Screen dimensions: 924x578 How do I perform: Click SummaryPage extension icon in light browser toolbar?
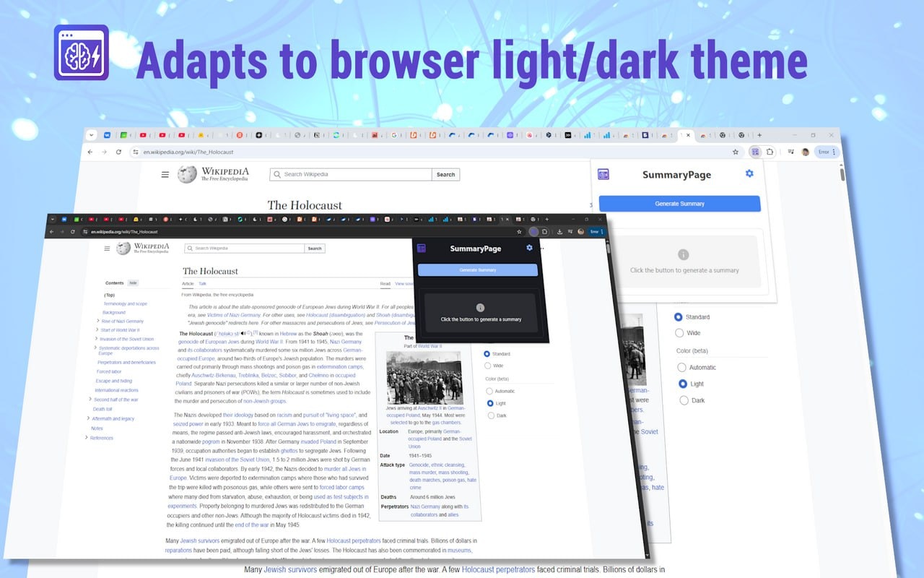pos(754,152)
